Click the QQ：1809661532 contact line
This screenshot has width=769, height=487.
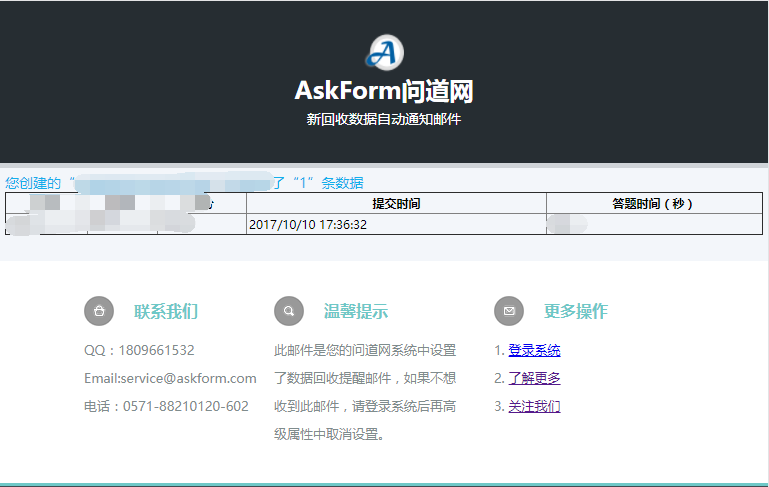[139, 350]
